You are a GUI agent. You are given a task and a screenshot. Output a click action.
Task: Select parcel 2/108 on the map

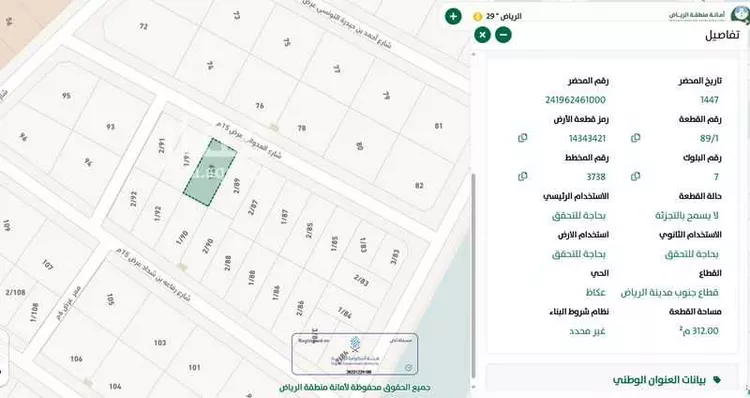[x=15, y=292]
